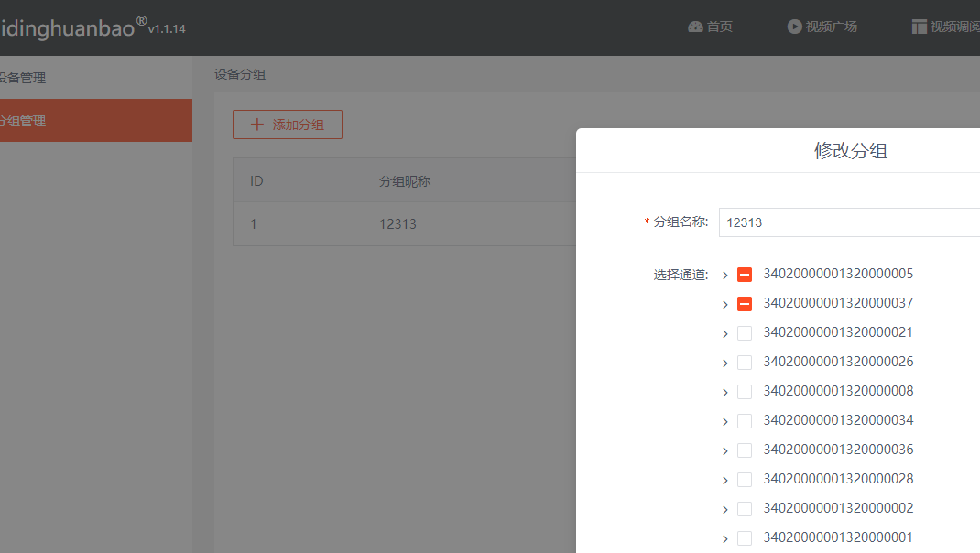The image size is (980, 553).
Task: Check the box for 34020000001320000002
Action: (745, 509)
